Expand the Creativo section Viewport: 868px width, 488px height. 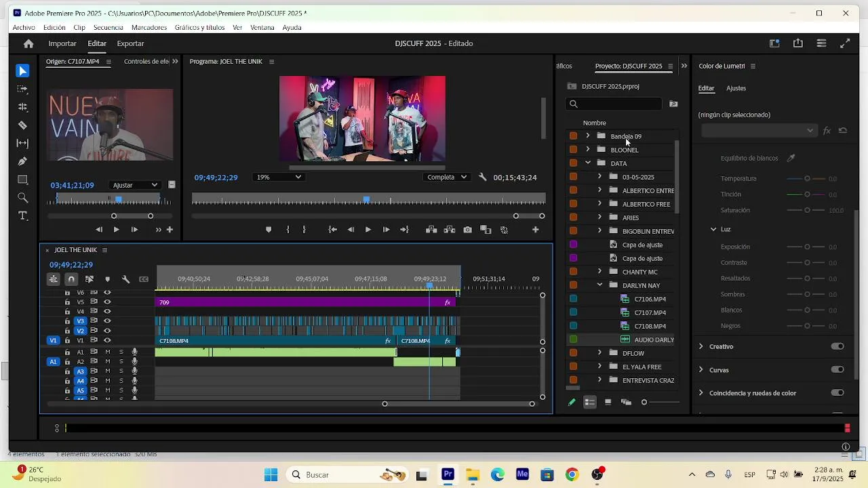point(701,346)
